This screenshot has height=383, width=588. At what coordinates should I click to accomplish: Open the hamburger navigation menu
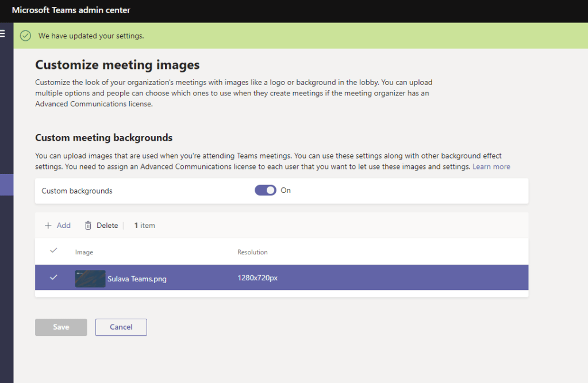pyautogui.click(x=3, y=34)
